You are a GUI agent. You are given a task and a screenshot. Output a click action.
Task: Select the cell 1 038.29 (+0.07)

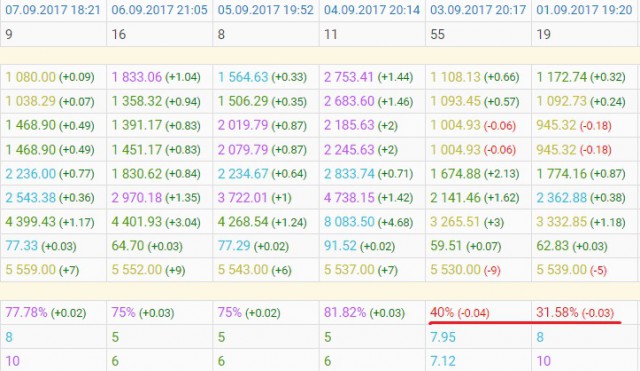click(53, 101)
